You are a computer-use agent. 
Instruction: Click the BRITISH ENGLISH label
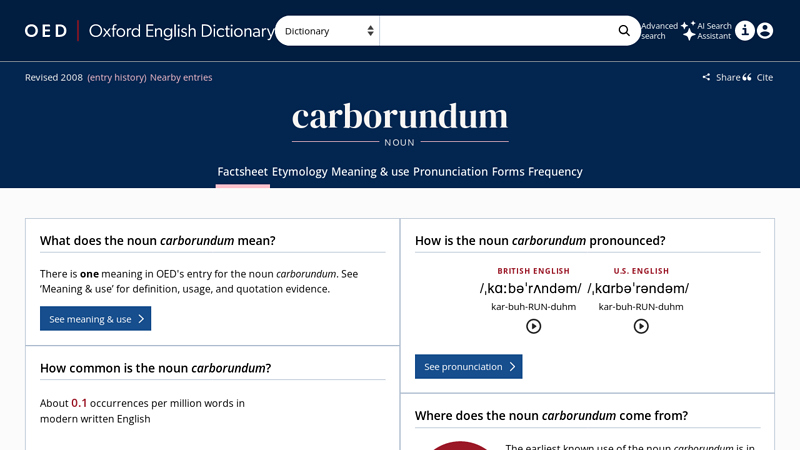(534, 271)
